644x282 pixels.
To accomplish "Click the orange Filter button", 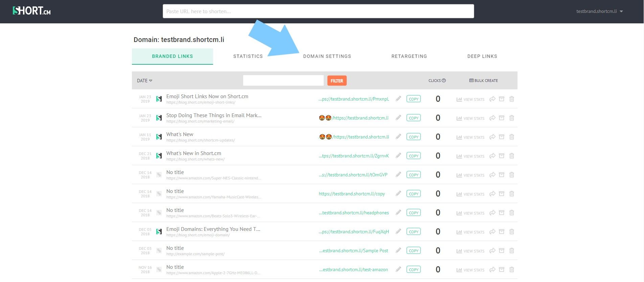I will click(337, 81).
